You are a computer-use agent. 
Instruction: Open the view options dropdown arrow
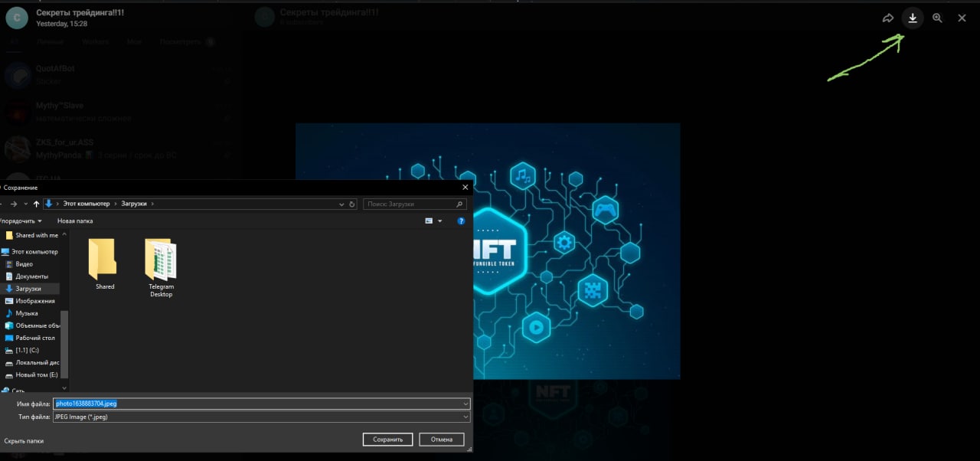tap(440, 221)
